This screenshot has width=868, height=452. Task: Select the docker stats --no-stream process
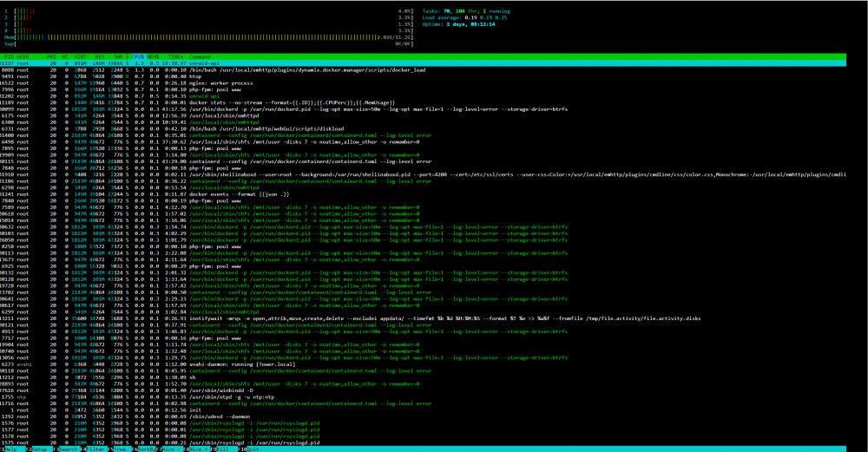coord(423,103)
